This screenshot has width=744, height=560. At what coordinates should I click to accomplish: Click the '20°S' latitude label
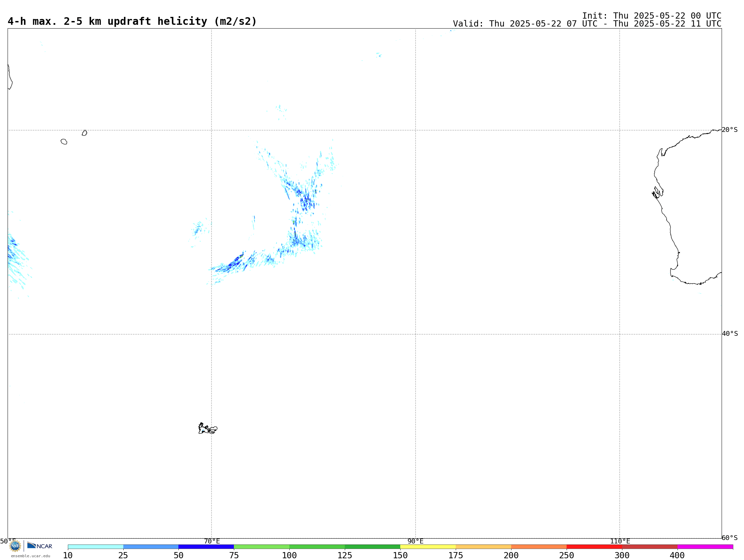pos(730,130)
